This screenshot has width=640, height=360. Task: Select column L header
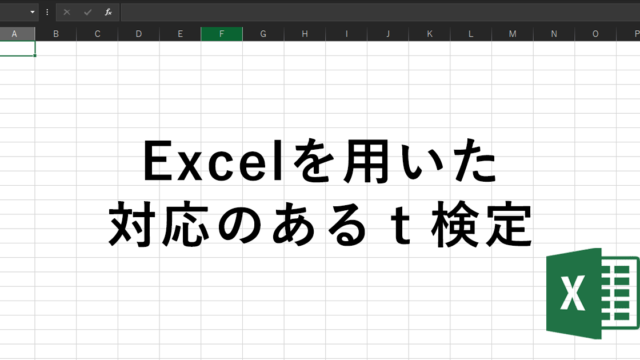(471, 34)
